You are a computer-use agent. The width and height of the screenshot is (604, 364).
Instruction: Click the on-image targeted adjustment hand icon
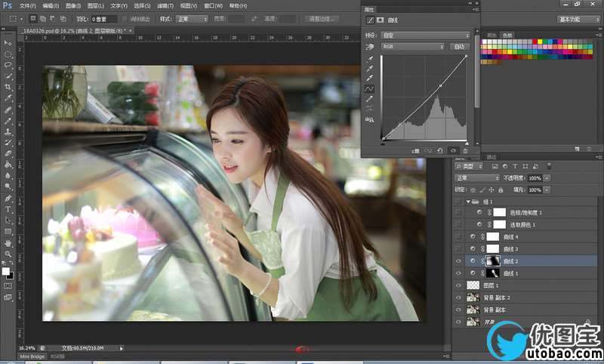pos(370,46)
